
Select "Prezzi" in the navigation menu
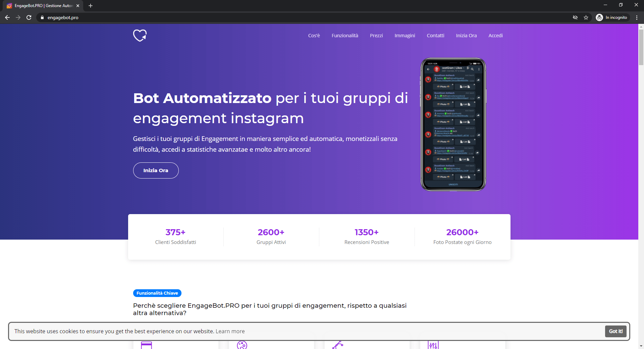point(376,36)
